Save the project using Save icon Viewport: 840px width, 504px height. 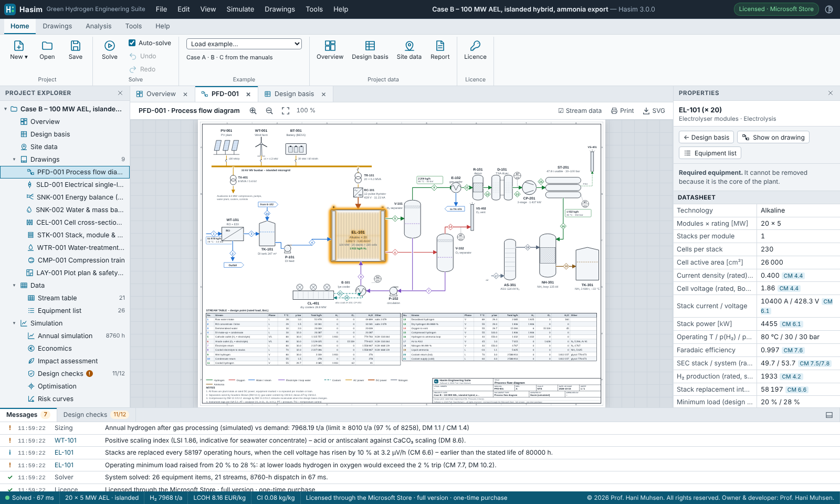pos(76,46)
